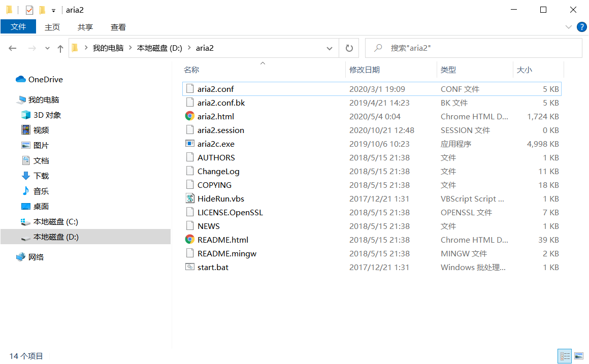Click chevron after 我的电脑 in address bar
The image size is (589, 364).
click(130, 48)
